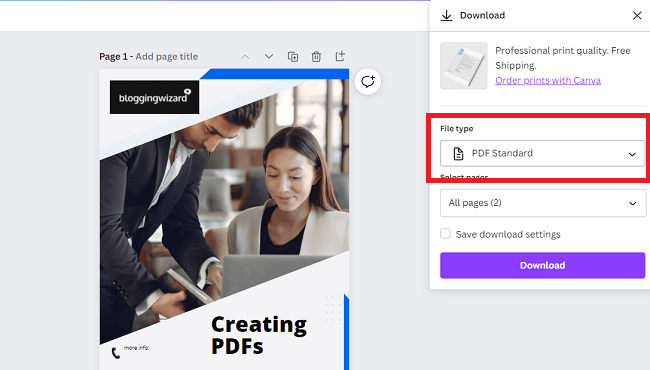Open the PDF Standard file type dropdown
This screenshot has height=370, width=650.
point(542,153)
